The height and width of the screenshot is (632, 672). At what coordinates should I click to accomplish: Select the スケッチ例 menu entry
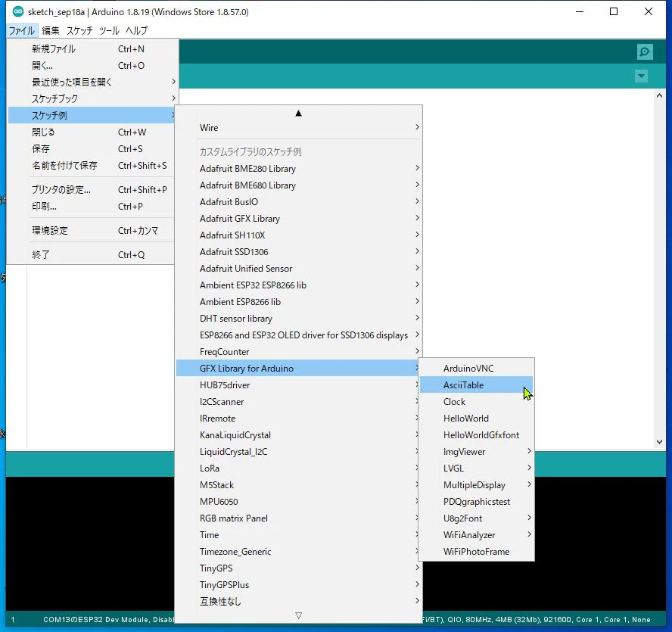coord(91,115)
